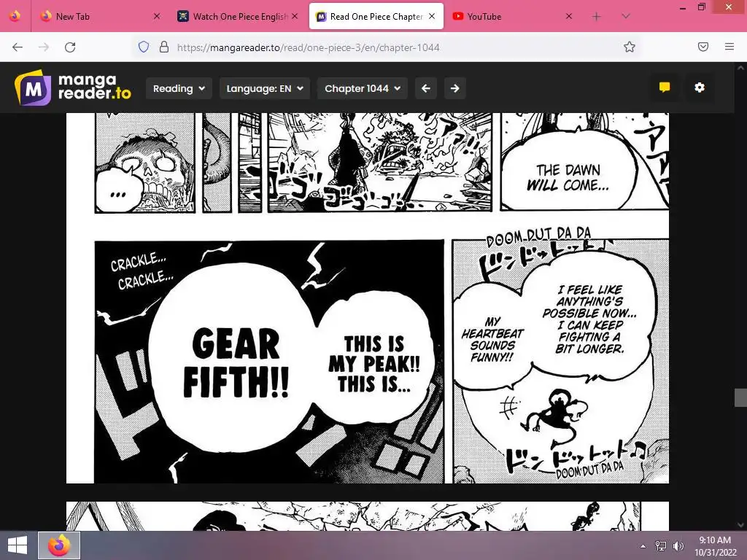Go to the next chapter with right arrow
747x560 pixels.
(455, 88)
